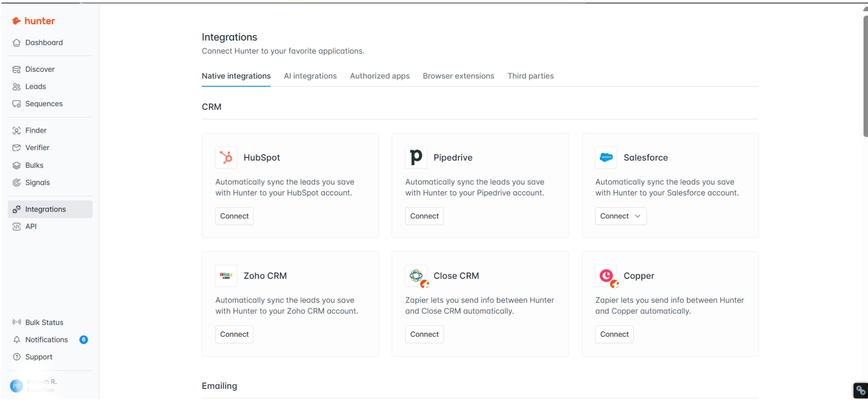Click the Salesforce cloud logo
868x400 pixels.
606,157
